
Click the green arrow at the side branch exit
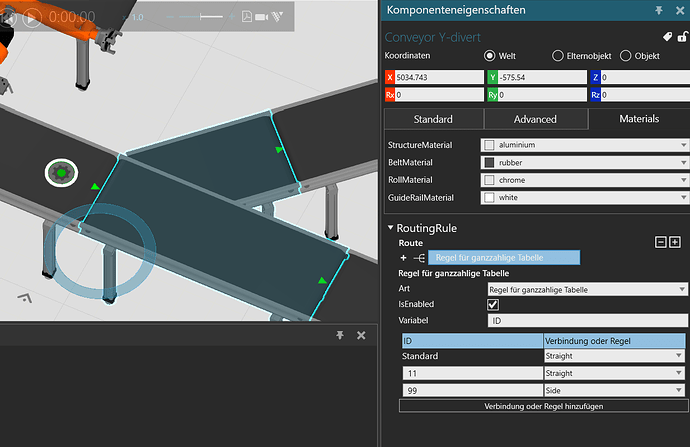pos(279,150)
